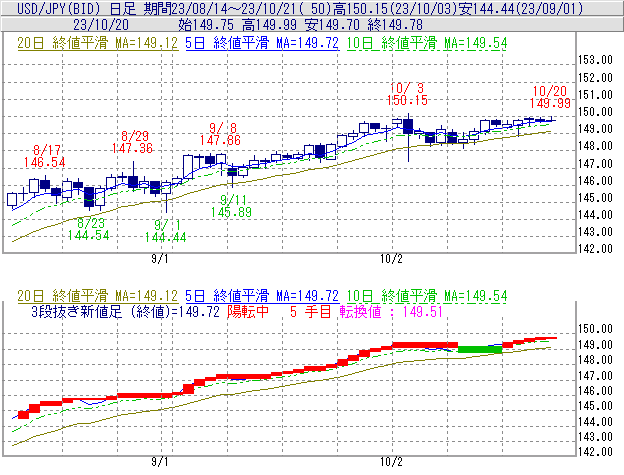Screen dimensions: 624x475
Task: Click the 10/2 date label under upper chart
Action: [x=392, y=259]
